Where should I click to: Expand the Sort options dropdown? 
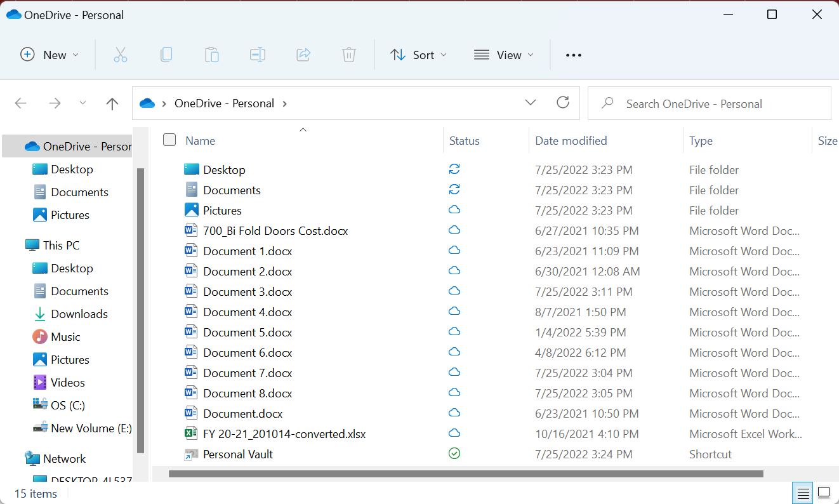pos(418,55)
